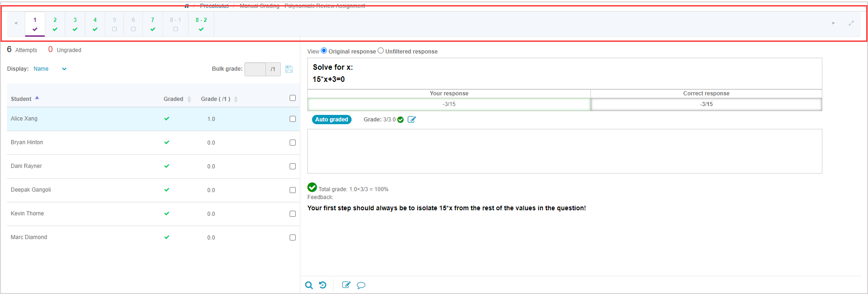Open the Display Name dropdown
The image size is (868, 294).
pyautogui.click(x=50, y=69)
